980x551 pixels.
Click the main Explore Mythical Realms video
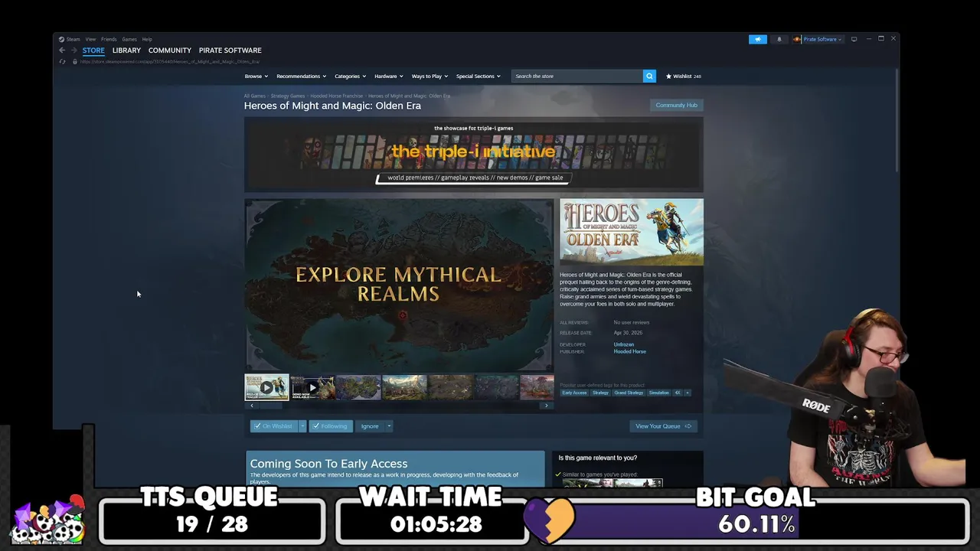click(x=399, y=285)
